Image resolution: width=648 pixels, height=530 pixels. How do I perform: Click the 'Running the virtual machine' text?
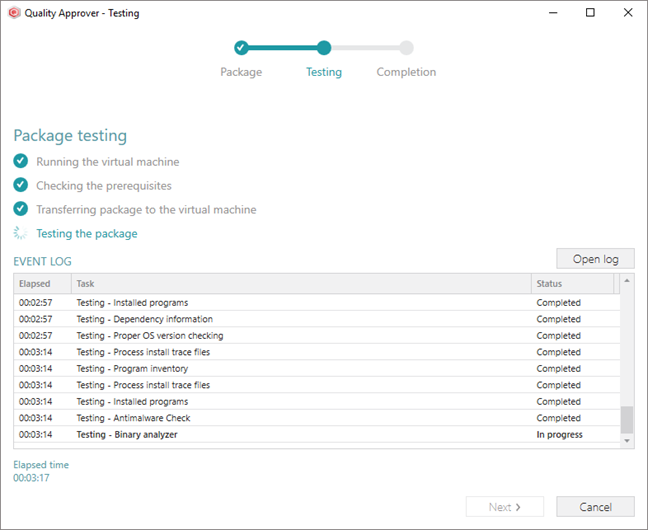pos(108,162)
